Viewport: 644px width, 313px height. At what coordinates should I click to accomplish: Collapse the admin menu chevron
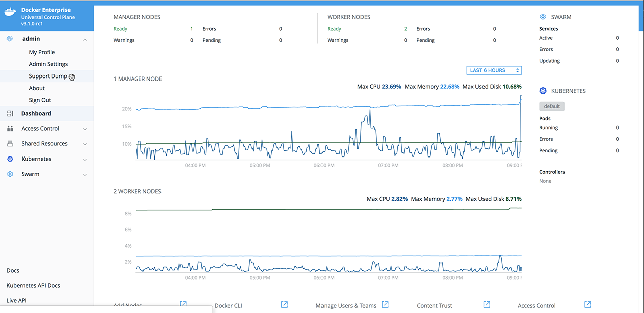[x=85, y=39]
